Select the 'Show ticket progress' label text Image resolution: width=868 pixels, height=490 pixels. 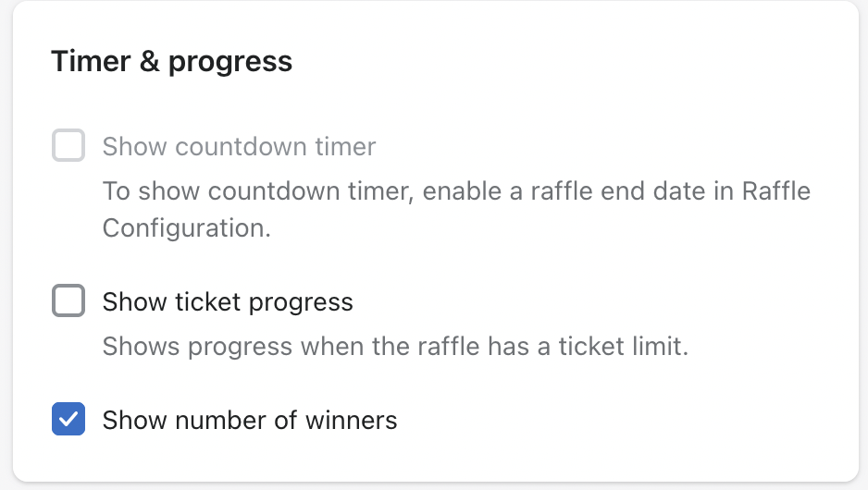coord(228,302)
